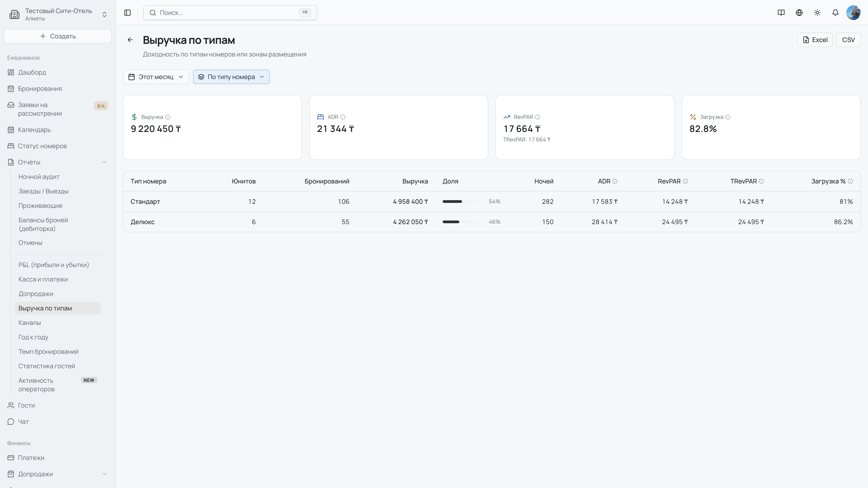This screenshot has width=868, height=488.
Task: Click the hotel building icon
Action: pos(14,14)
